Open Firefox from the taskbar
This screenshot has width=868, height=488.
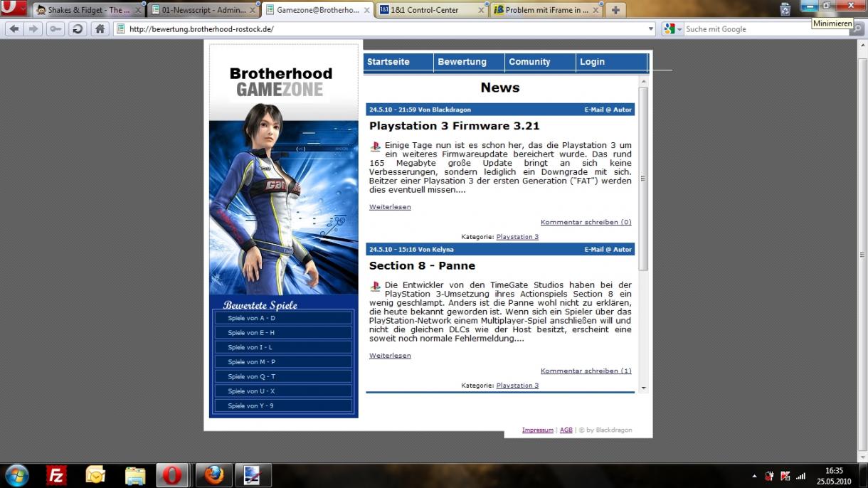point(213,475)
